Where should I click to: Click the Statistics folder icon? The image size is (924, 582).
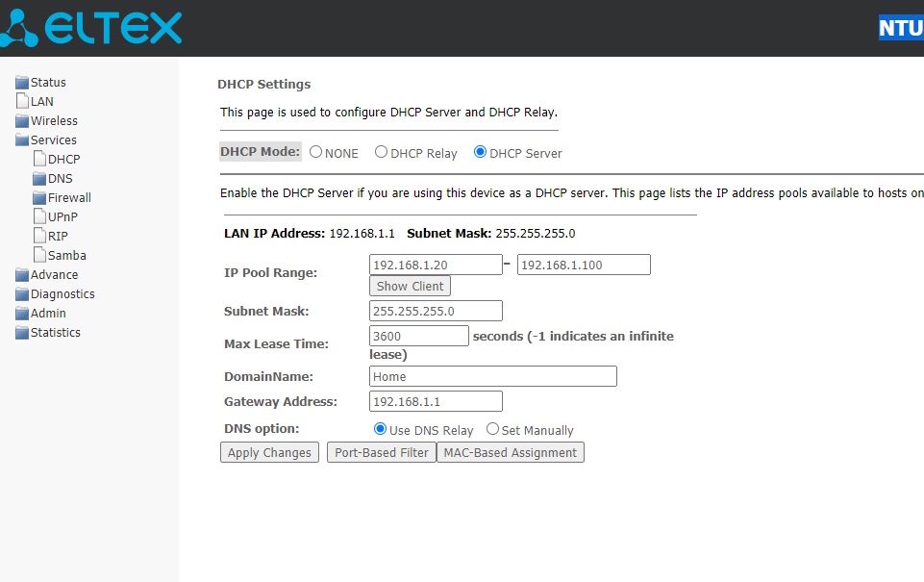(x=22, y=333)
